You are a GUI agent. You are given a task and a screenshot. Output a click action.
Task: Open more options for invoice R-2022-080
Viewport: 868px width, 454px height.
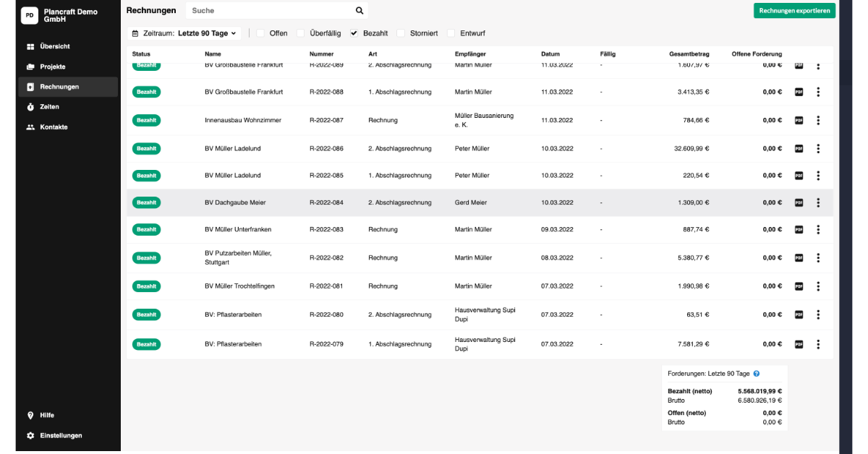(x=818, y=314)
